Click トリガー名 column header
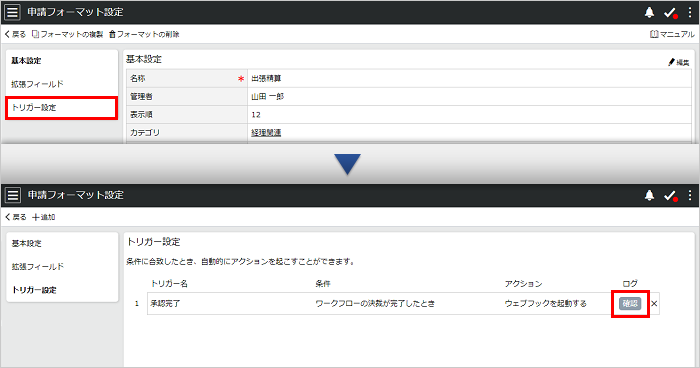 [169, 284]
